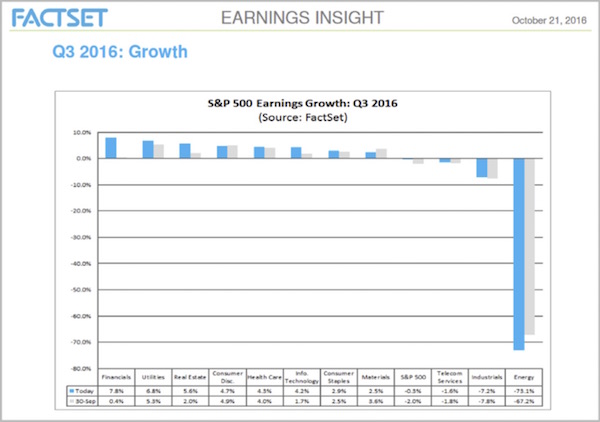Select the 'EARNINGS INSIGHT' header text
The height and width of the screenshot is (422, 600).
(302, 18)
